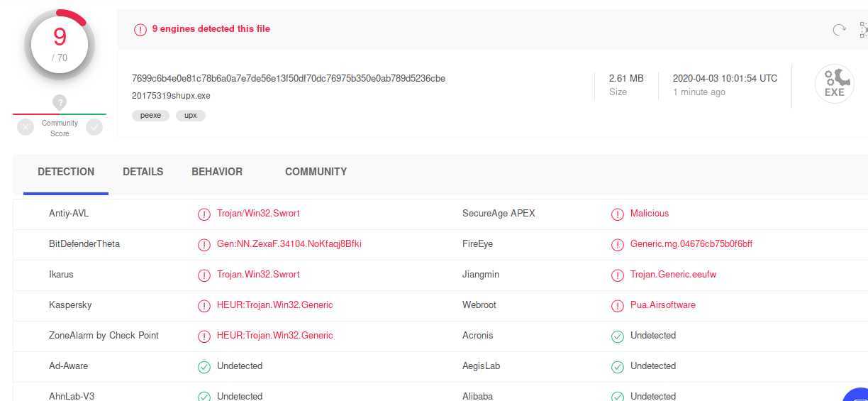Click the EXE file type icon
This screenshot has width=868, height=401.
[x=834, y=84]
